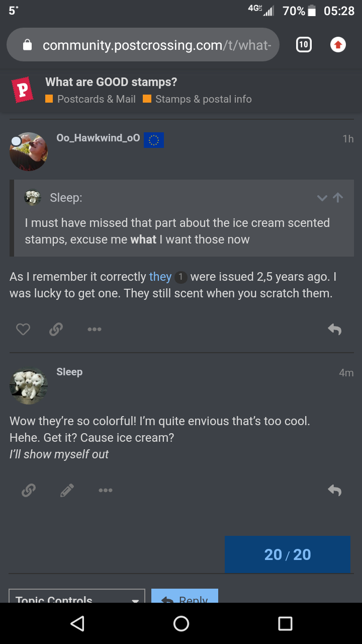This screenshot has height=644, width=362.
Task: Open the browser tab switcher
Action: coord(303,45)
